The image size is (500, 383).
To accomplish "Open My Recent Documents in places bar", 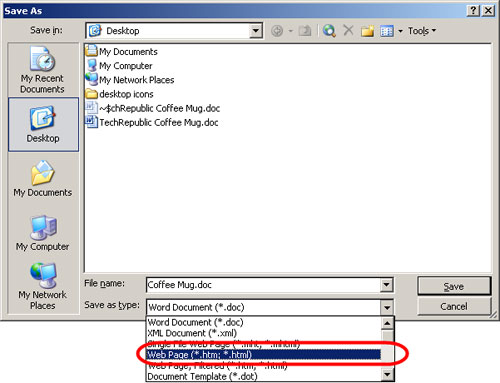I will [42, 70].
